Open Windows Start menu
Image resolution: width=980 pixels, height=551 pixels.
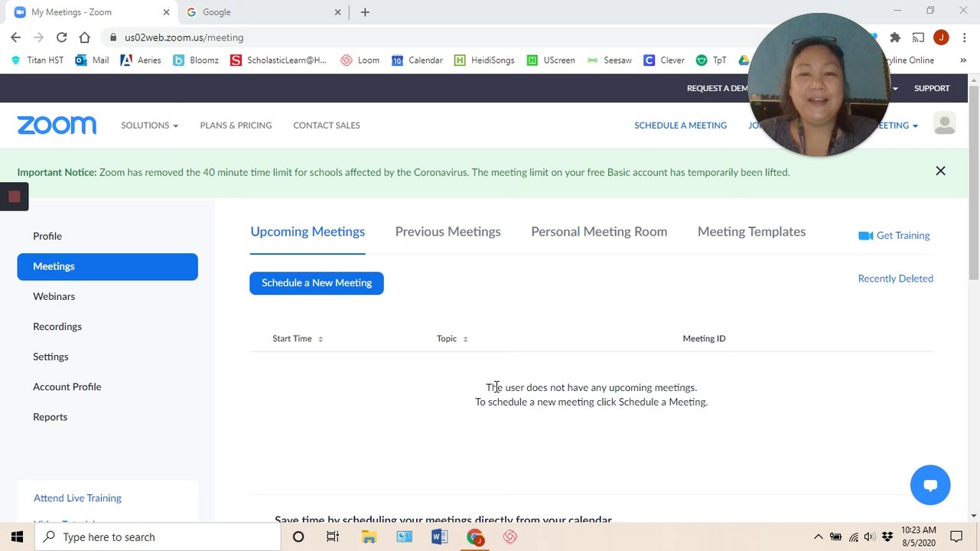(17, 536)
